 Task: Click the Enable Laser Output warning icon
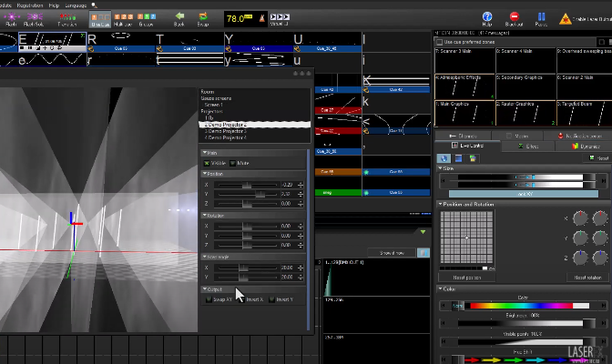565,19
